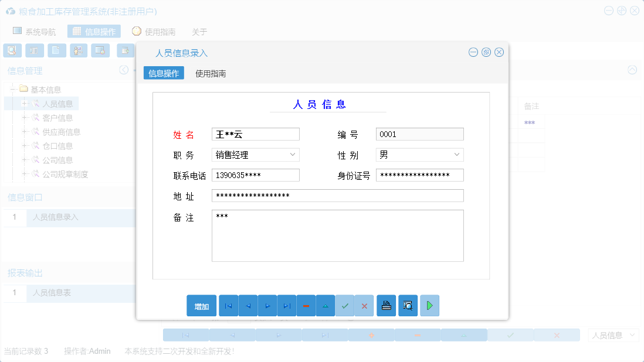
Task: Open print preview with the magnifier icon
Action: click(x=408, y=305)
